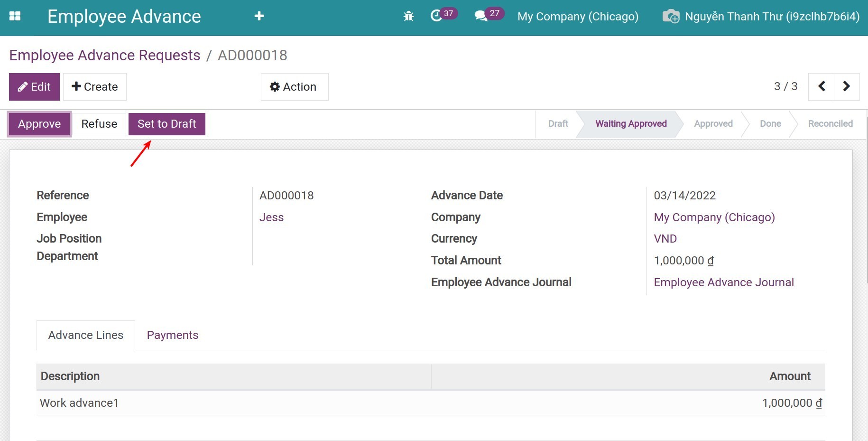Navigate to Employee Advance Requests breadcrumb
Image resolution: width=868 pixels, height=441 pixels.
click(105, 56)
